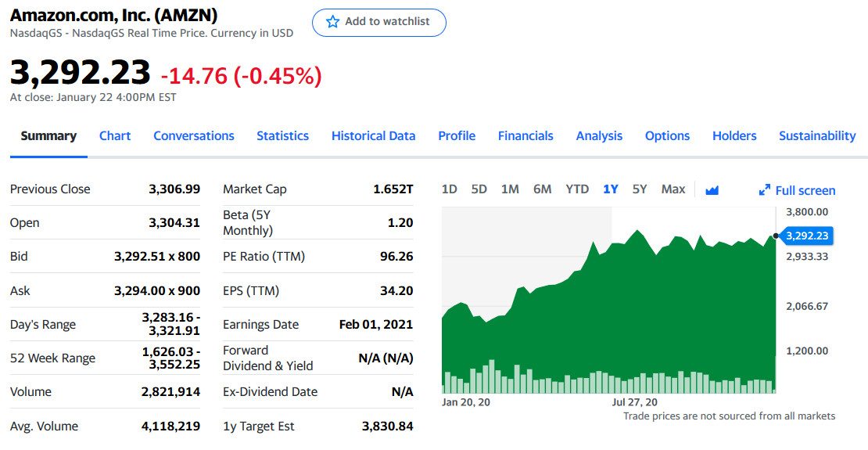Set chart range to YTD

click(x=577, y=189)
